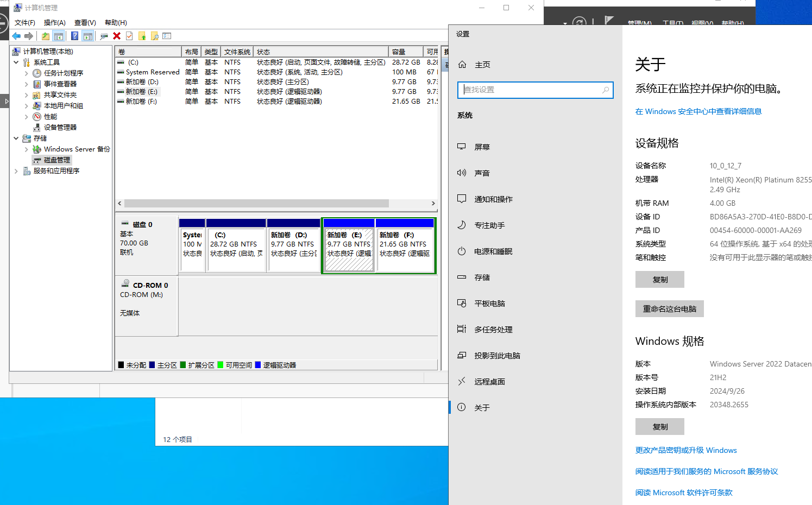The image size is (812, 505).
Task: Open 在 Windows 安全中心中查看详细信息 link
Action: [698, 111]
